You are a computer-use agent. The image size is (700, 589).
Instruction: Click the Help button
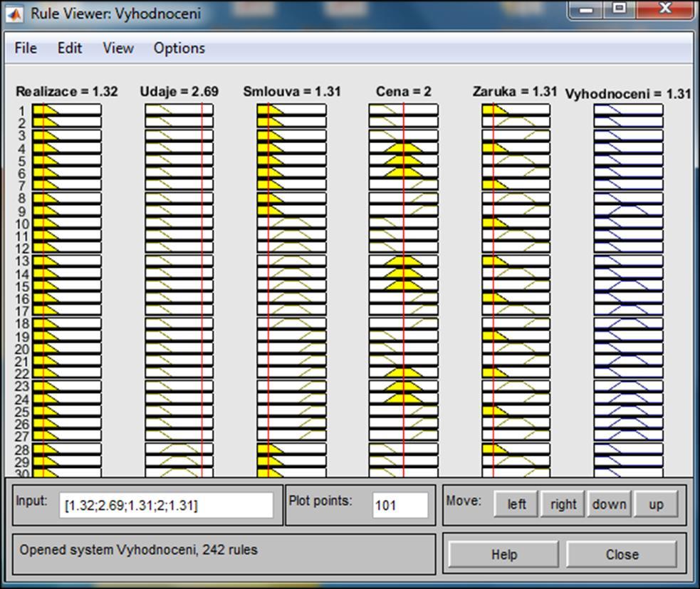pos(503,554)
